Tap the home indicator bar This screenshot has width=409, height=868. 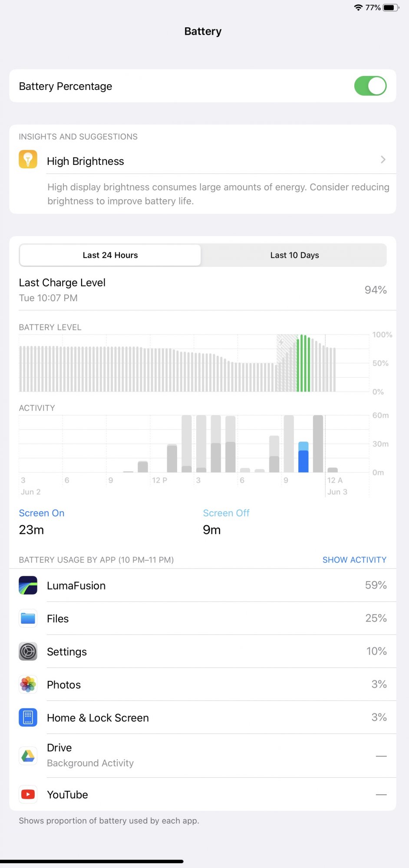(x=92, y=861)
